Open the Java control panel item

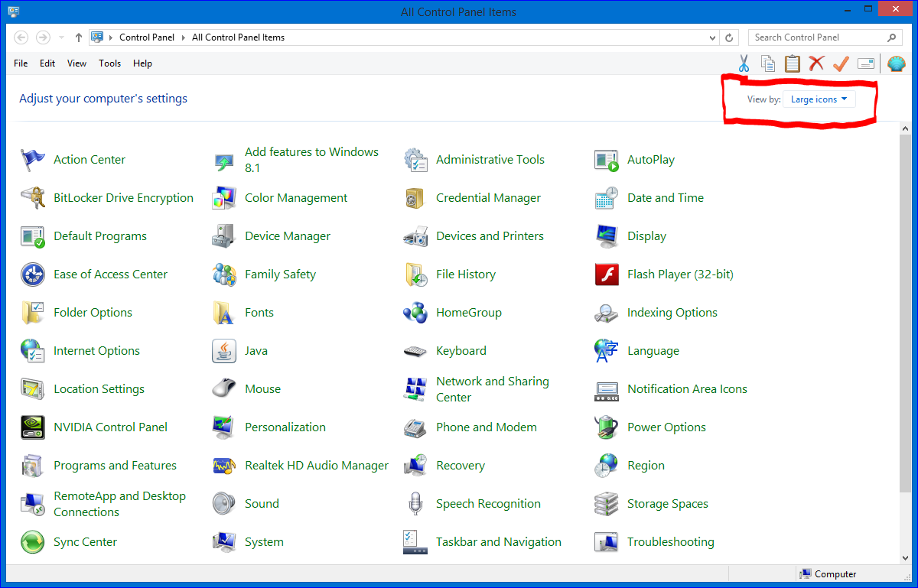click(256, 351)
